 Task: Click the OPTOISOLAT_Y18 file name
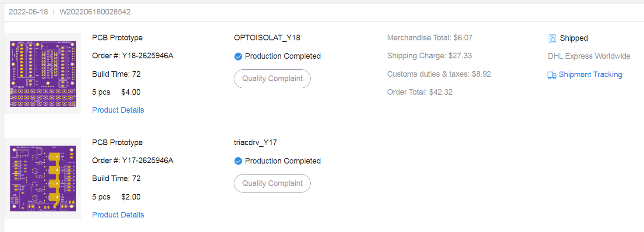[x=267, y=38]
